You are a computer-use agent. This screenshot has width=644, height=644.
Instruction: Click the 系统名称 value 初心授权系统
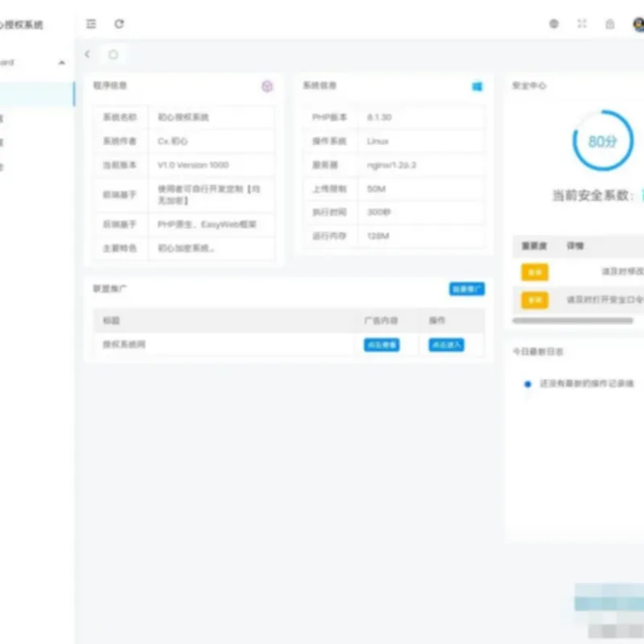184,117
